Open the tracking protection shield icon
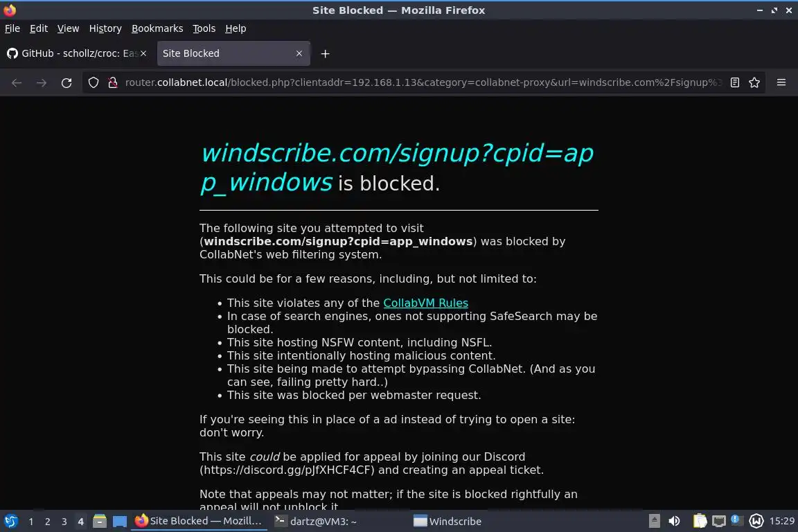Viewport: 798px width, 532px height. [x=93, y=82]
